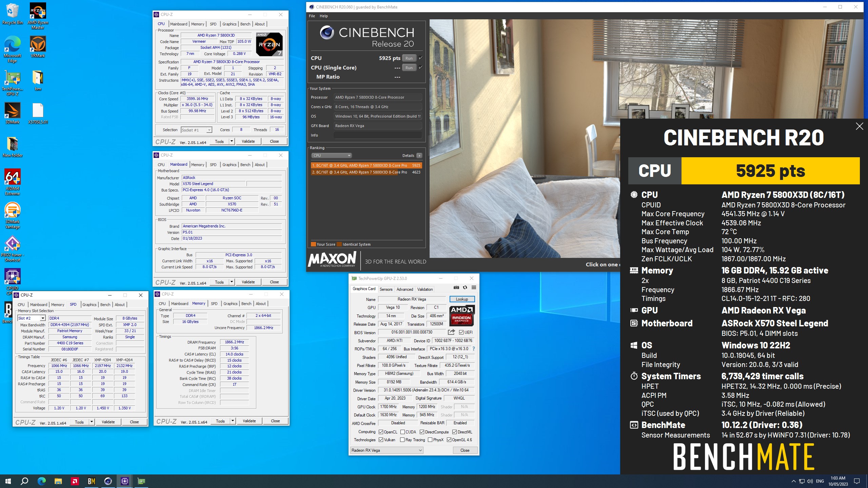Open the AIDA64 Extreme desktop icon
Screen dimensions: 868x488
pos(13,182)
